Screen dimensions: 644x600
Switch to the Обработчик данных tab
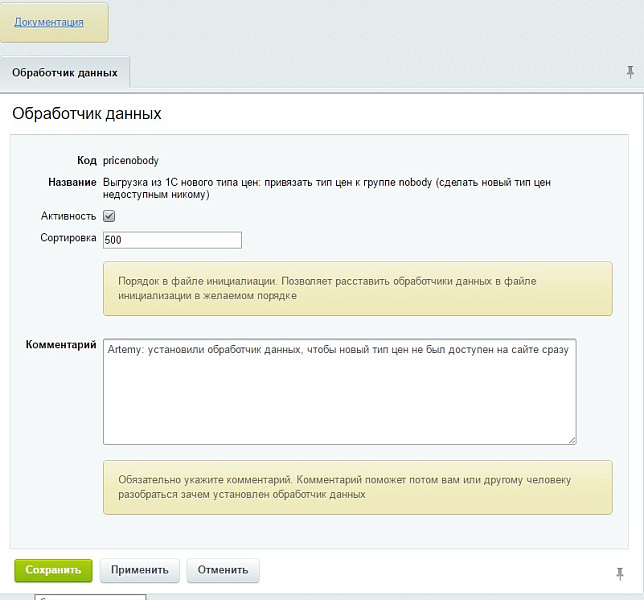65,73
